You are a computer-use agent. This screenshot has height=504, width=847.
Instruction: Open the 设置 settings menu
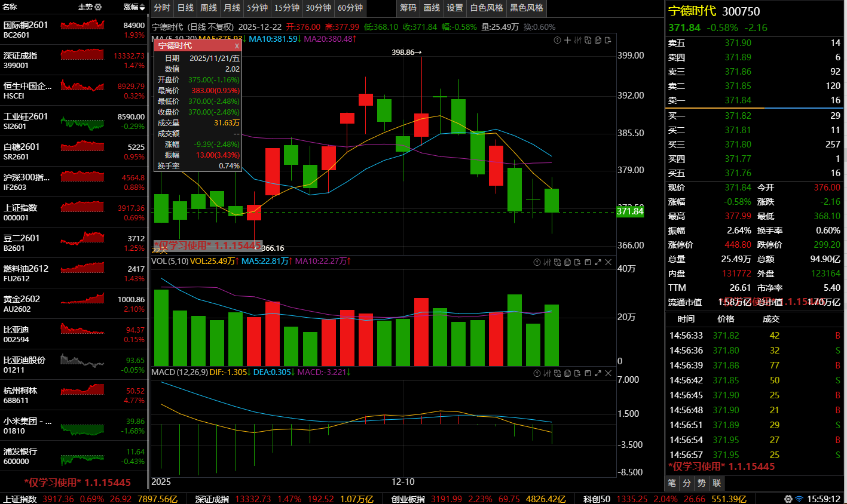(455, 8)
